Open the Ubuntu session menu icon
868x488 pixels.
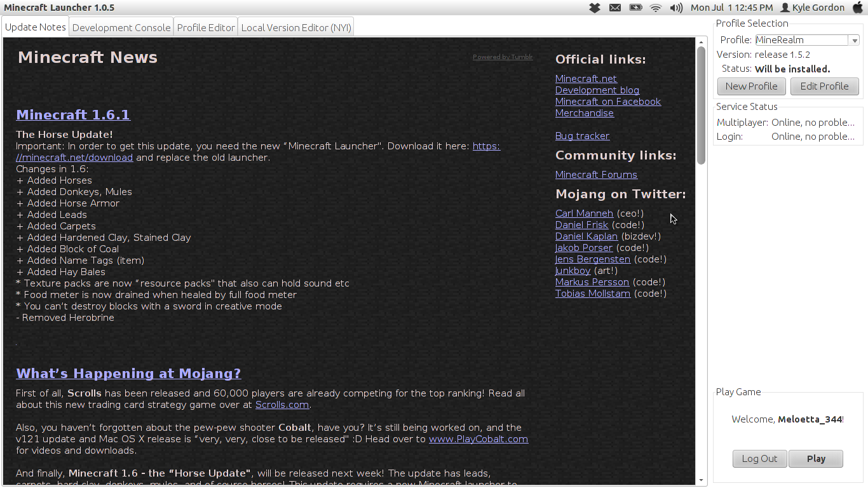(x=858, y=8)
